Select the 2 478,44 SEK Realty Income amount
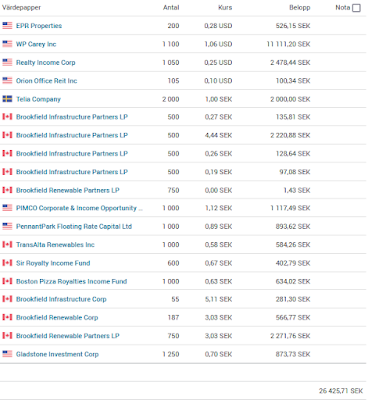 coord(290,62)
